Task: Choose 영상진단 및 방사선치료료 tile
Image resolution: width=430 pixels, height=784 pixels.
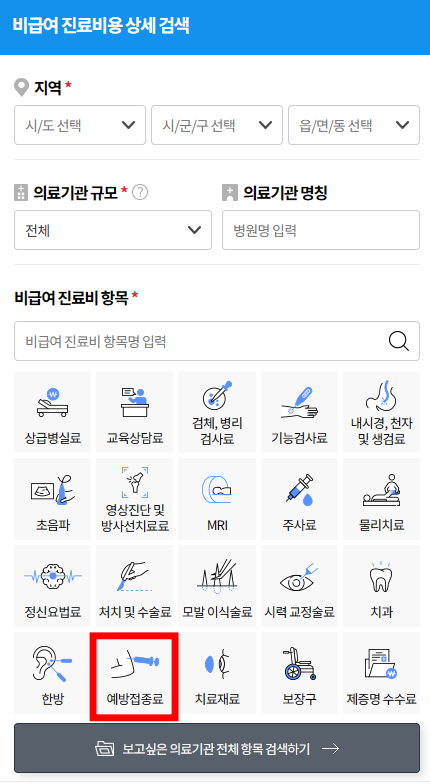Action: pyautogui.click(x=134, y=499)
